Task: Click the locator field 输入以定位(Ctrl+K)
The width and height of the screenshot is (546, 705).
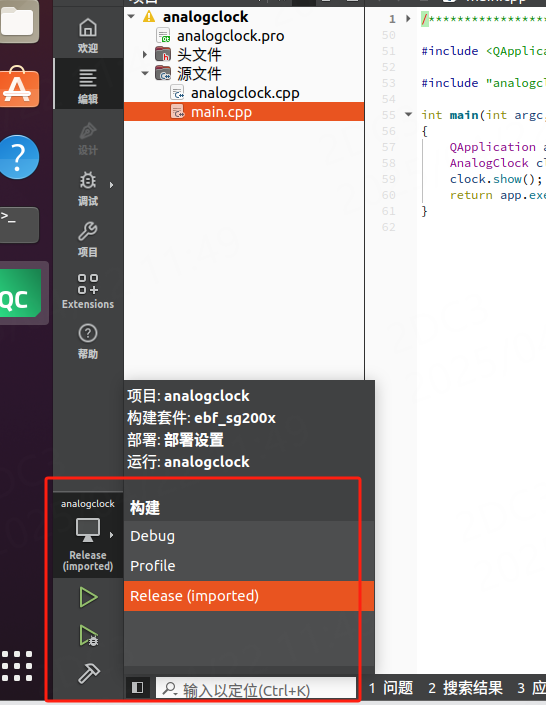Action: [x=256, y=688]
